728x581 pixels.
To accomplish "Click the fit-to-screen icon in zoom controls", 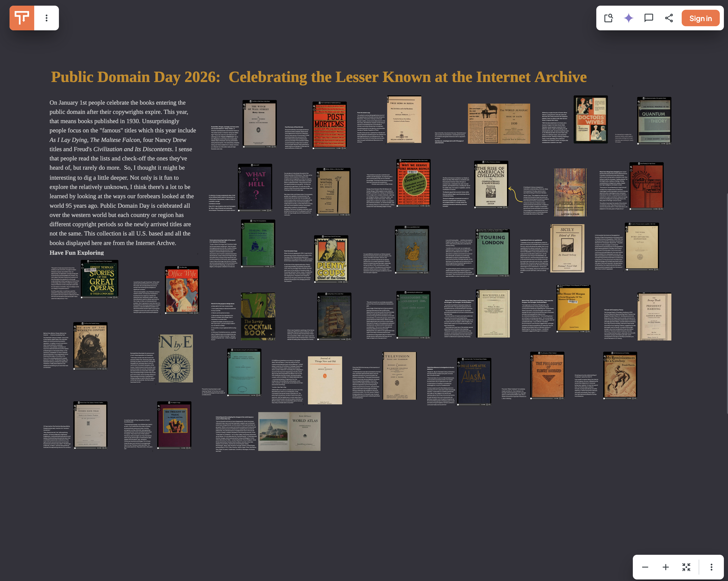I will click(686, 567).
